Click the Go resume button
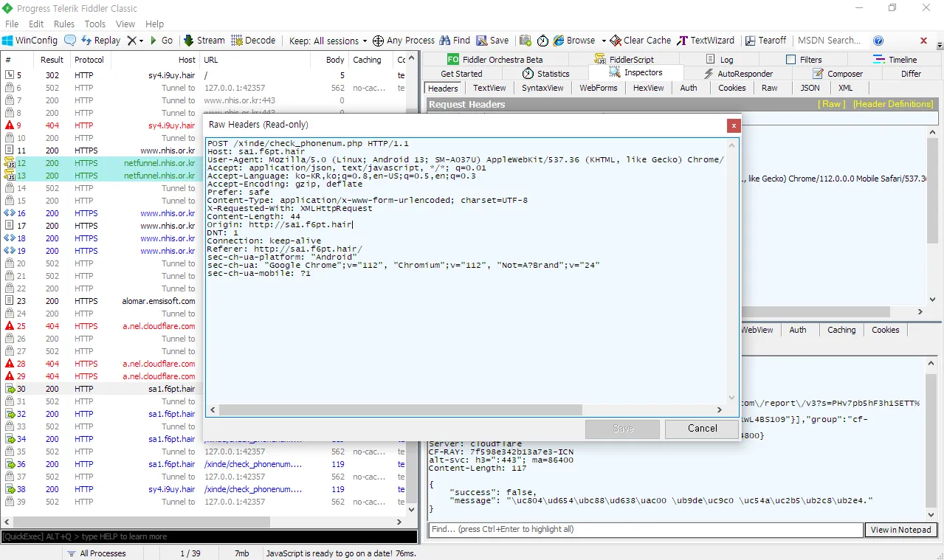 [162, 41]
